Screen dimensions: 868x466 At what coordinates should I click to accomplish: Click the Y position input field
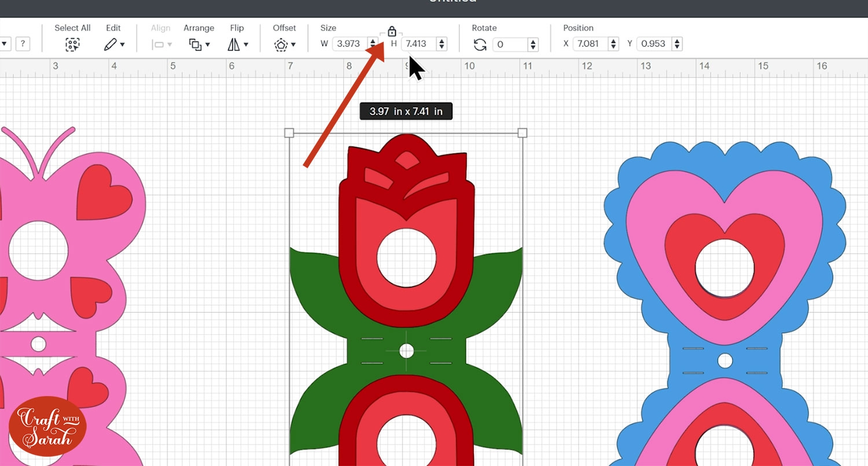[653, 43]
